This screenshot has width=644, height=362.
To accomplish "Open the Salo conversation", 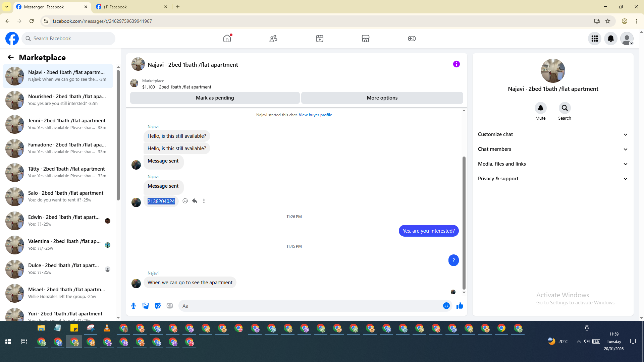I will pos(58,196).
